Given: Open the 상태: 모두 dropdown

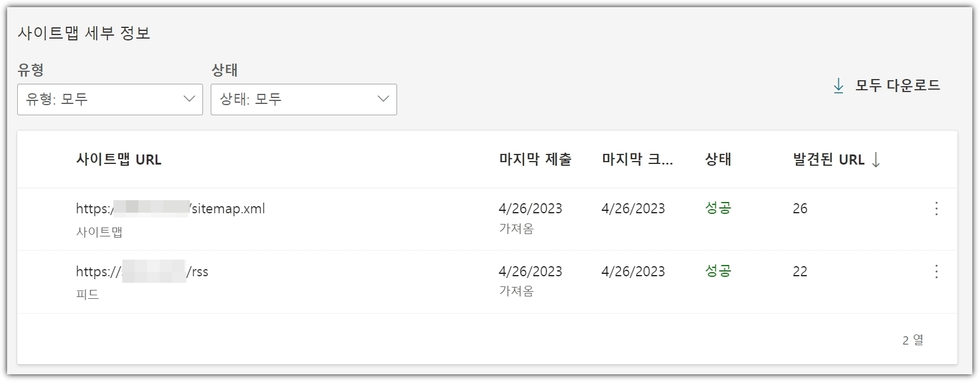Looking at the screenshot, I should pos(304,99).
